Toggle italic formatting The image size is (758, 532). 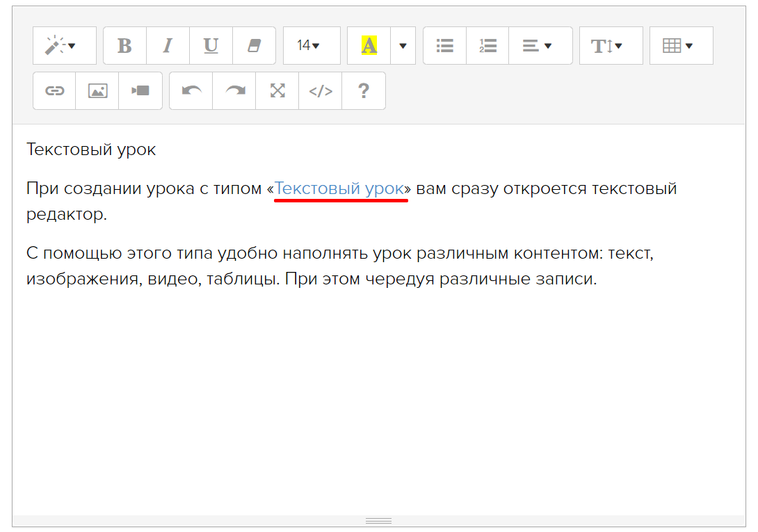coord(168,46)
